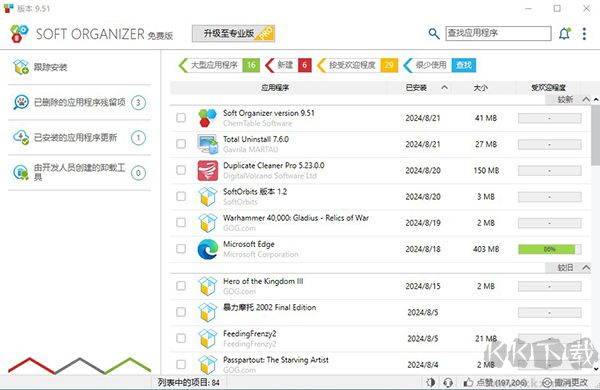Open 由开发人员创建的卸载工具 sidebar entry
The width and height of the screenshot is (600, 390).
80,173
